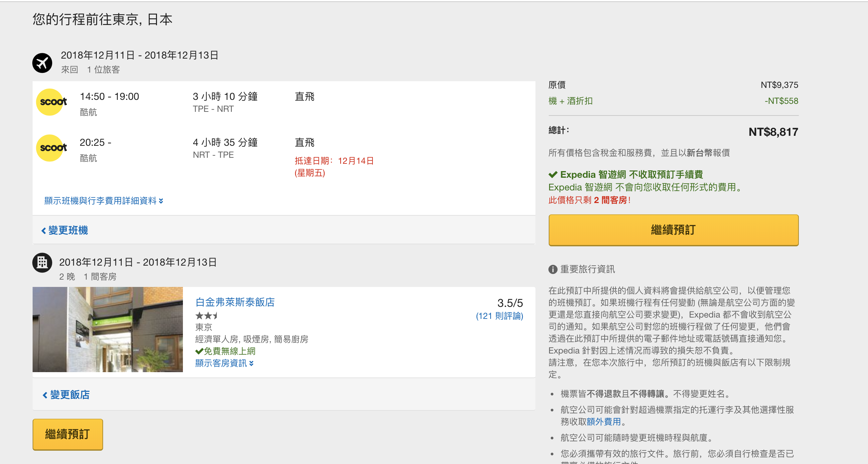
Task: Click the green checkmark beside 免費無線上網
Action: click(x=199, y=351)
